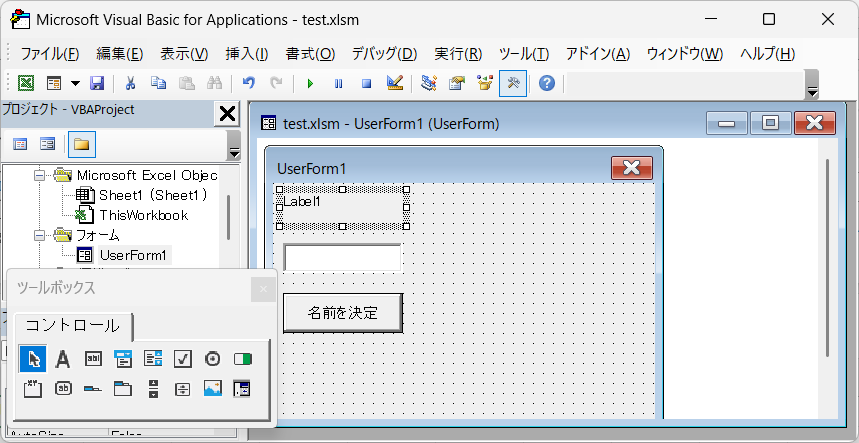This screenshot has width=859, height=443.
Task: Open the ツール(T) menu
Action: click(524, 54)
